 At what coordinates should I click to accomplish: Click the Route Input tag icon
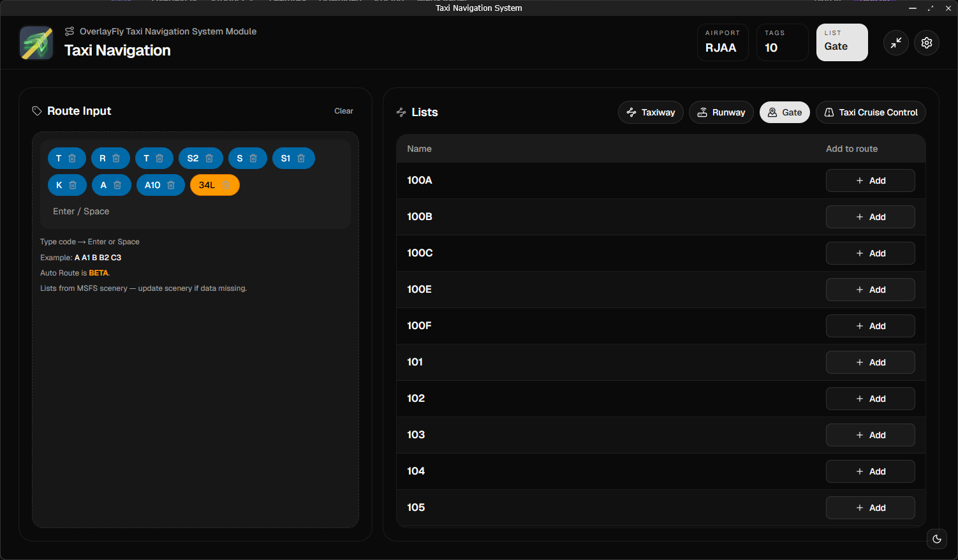point(37,111)
